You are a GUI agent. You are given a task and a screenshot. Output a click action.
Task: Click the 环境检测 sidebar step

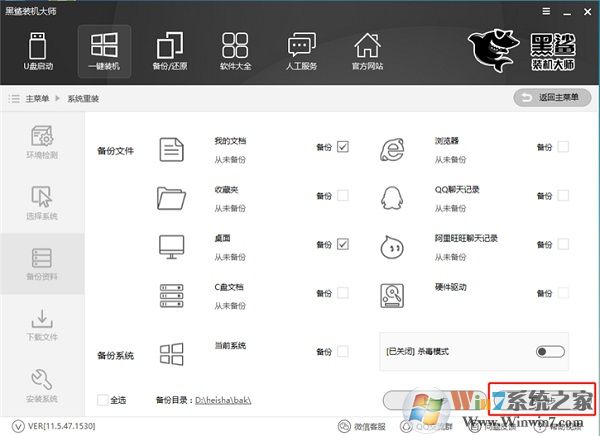(42, 142)
